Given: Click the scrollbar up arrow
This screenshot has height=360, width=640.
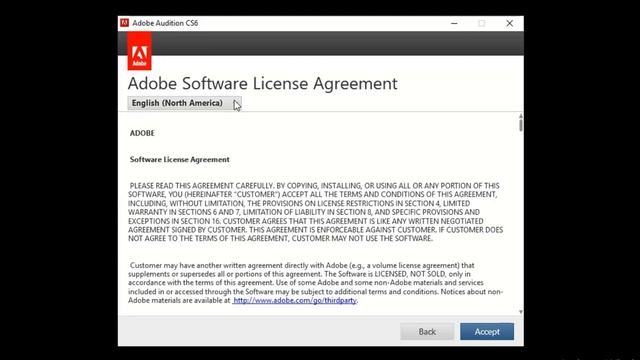Looking at the screenshot, I should coord(521,116).
